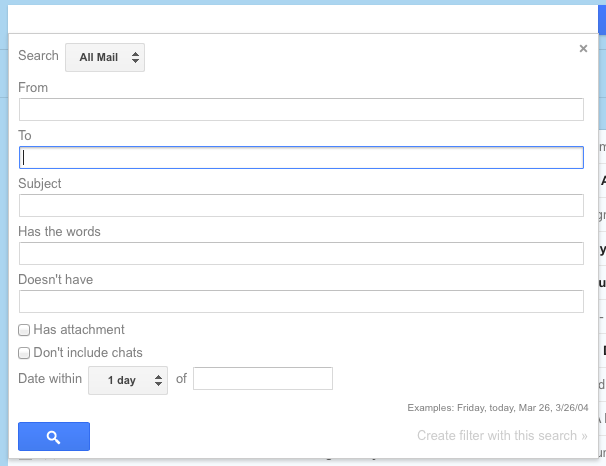Click the 'From' field label
The width and height of the screenshot is (606, 466).
click(x=33, y=88)
